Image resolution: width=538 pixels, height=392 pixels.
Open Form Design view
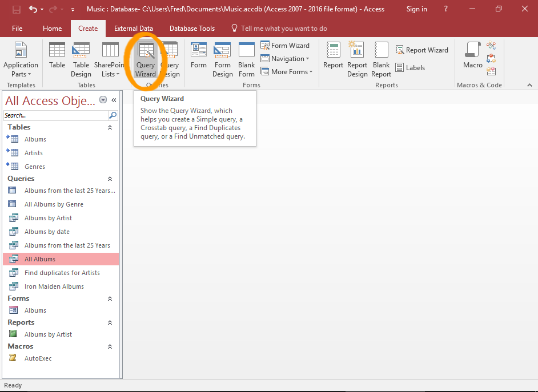[x=222, y=59]
